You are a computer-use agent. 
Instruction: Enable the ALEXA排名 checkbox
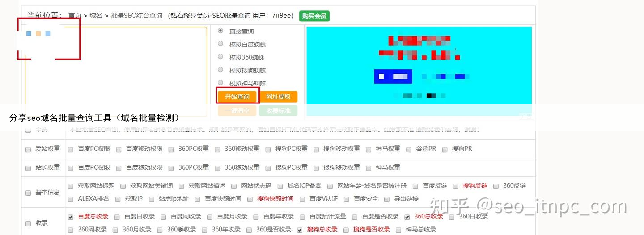click(x=71, y=200)
